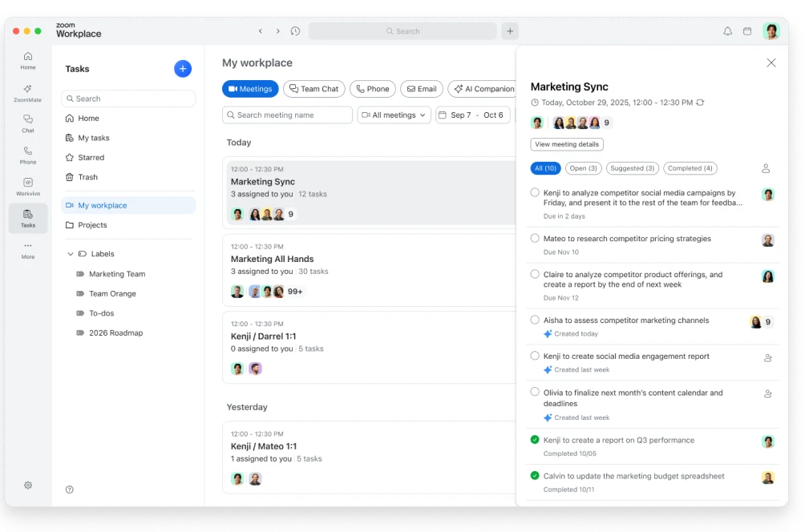
Task: Mark Kenji's competitor social media task complete
Action: click(535, 192)
